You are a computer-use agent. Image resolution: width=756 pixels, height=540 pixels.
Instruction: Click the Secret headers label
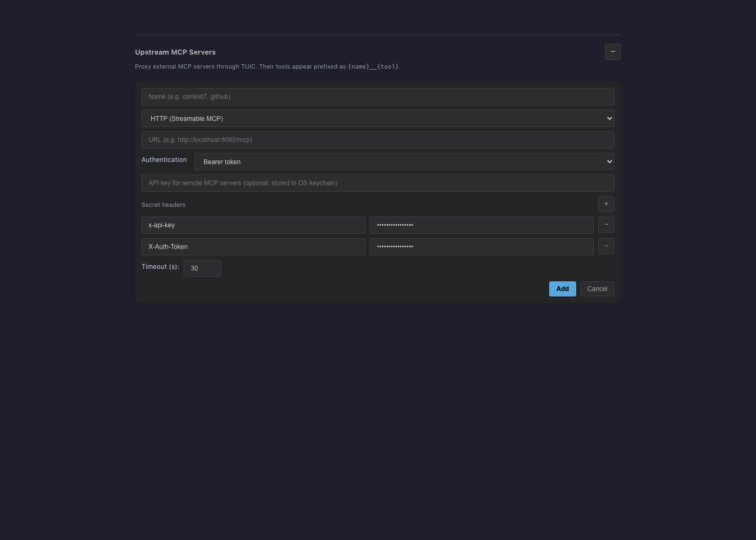pyautogui.click(x=163, y=205)
